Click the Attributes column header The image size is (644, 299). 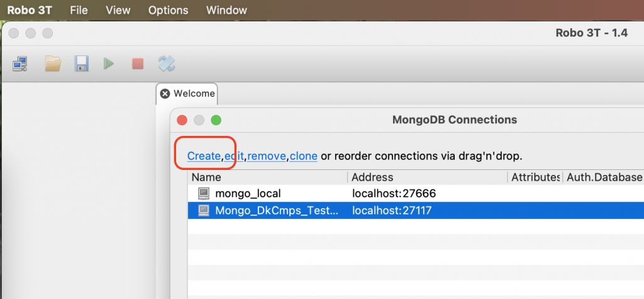pyautogui.click(x=535, y=178)
